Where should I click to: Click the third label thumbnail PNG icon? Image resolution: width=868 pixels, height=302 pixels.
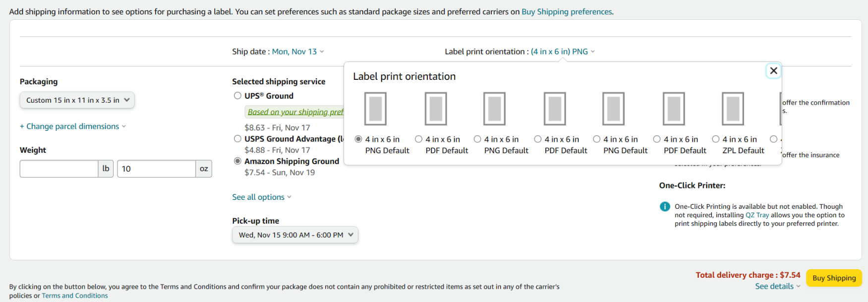tap(494, 109)
